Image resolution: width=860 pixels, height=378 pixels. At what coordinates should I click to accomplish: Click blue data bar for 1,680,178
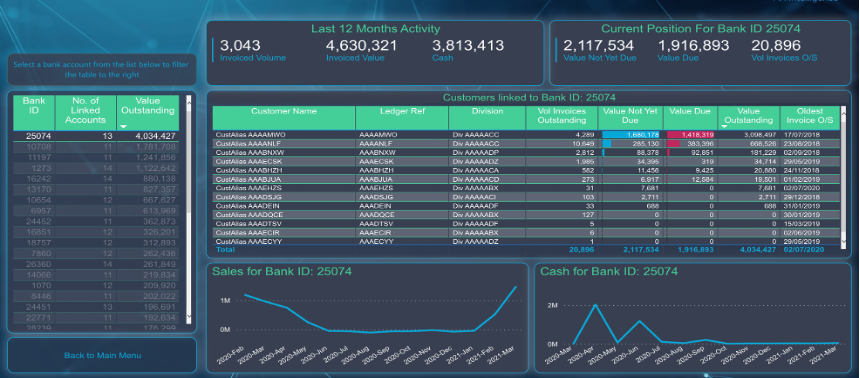click(632, 134)
